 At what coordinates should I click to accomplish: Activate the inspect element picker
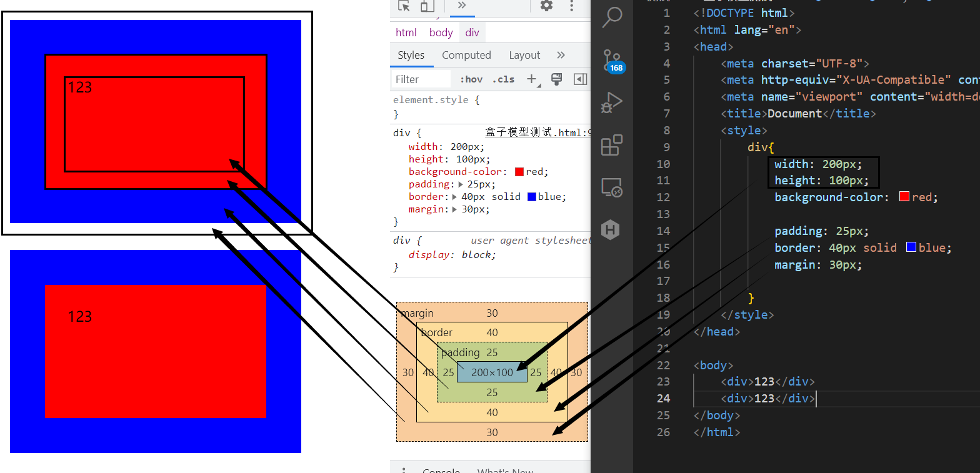pos(404,6)
